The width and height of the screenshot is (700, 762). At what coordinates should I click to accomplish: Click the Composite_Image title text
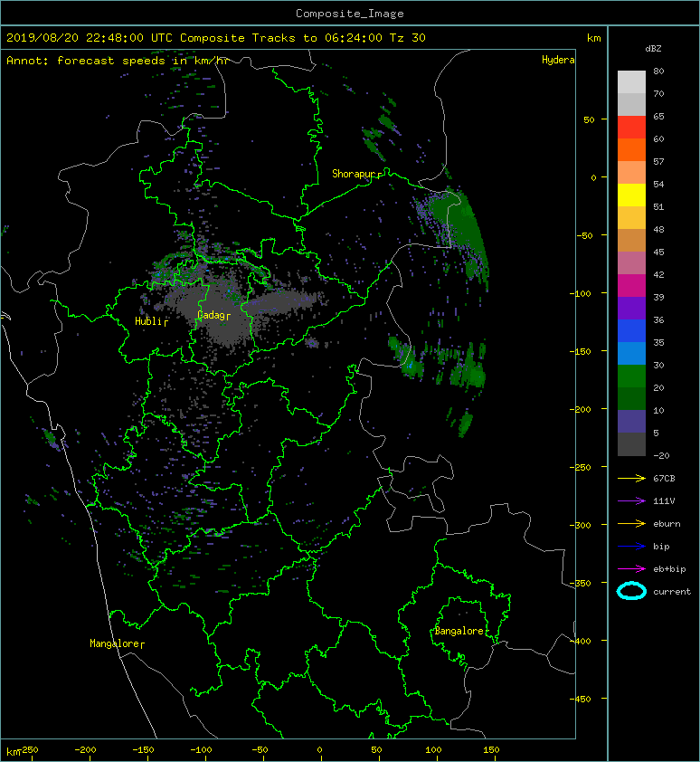[x=350, y=14]
